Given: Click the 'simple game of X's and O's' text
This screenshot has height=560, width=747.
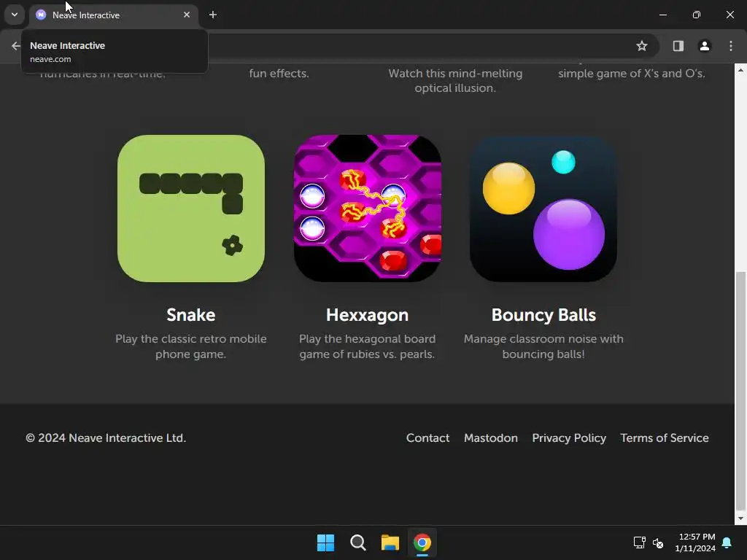Looking at the screenshot, I should tap(632, 74).
